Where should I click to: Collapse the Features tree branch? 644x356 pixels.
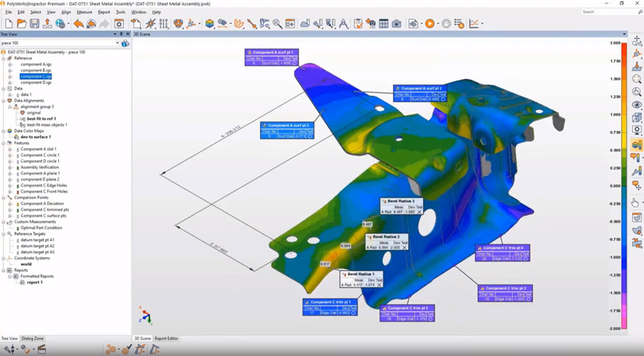3,144
